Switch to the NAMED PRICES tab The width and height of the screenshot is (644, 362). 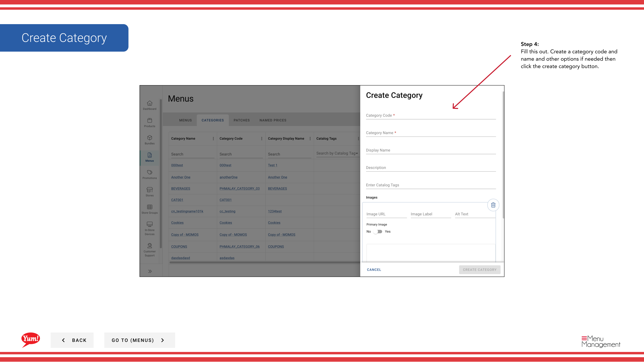click(273, 120)
